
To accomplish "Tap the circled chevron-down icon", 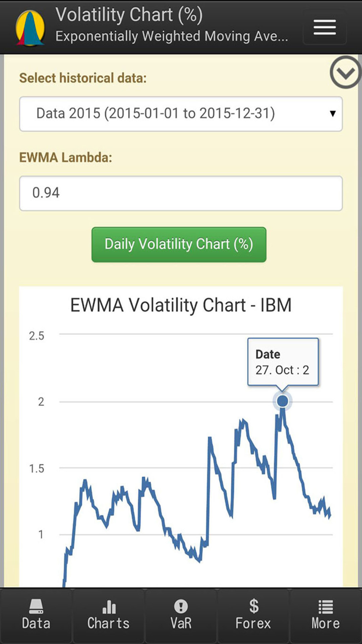I will tap(345, 72).
